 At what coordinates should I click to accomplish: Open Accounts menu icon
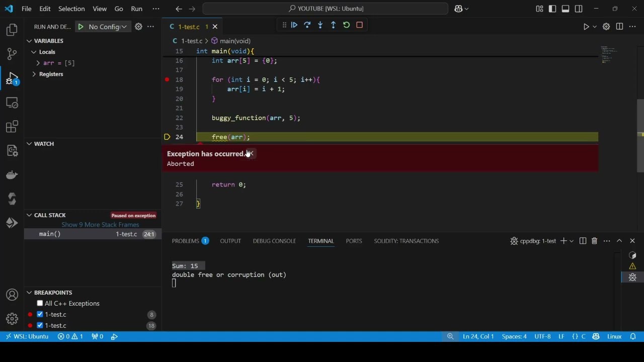tap(12, 295)
